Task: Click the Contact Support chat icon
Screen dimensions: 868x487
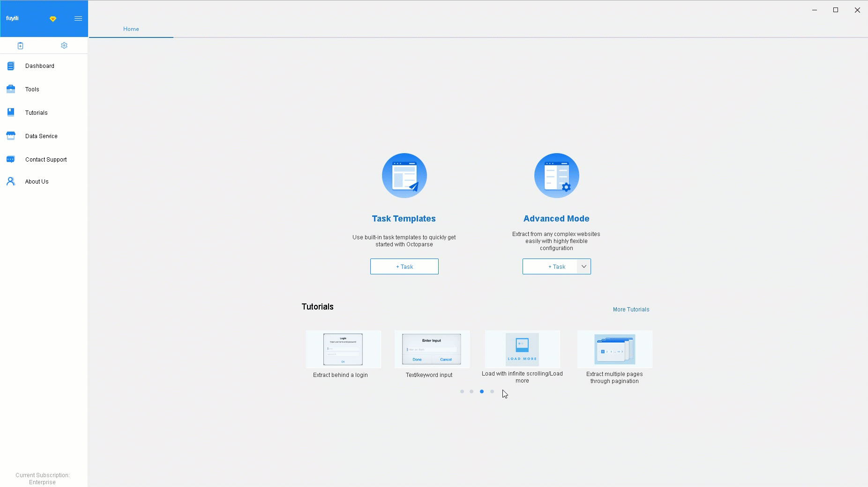Action: (x=11, y=159)
